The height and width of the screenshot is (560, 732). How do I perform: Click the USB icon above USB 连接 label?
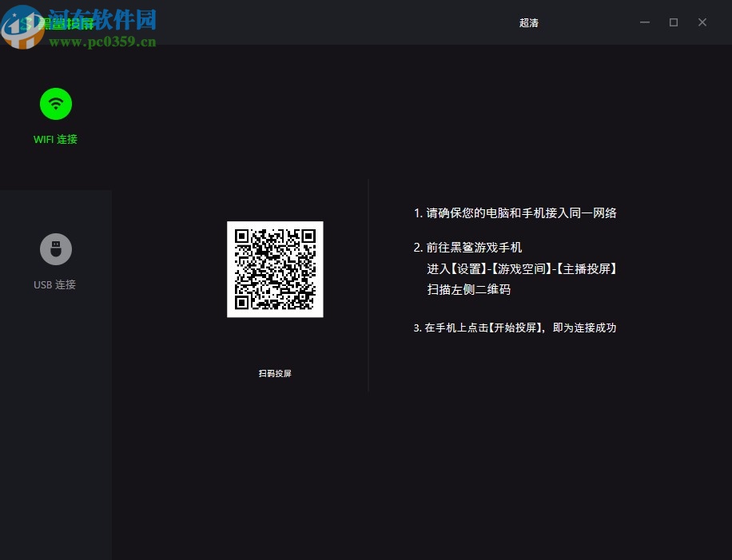point(55,248)
